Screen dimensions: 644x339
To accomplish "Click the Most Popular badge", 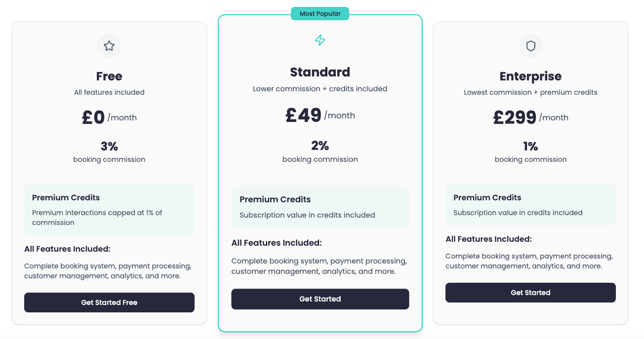I will (320, 14).
